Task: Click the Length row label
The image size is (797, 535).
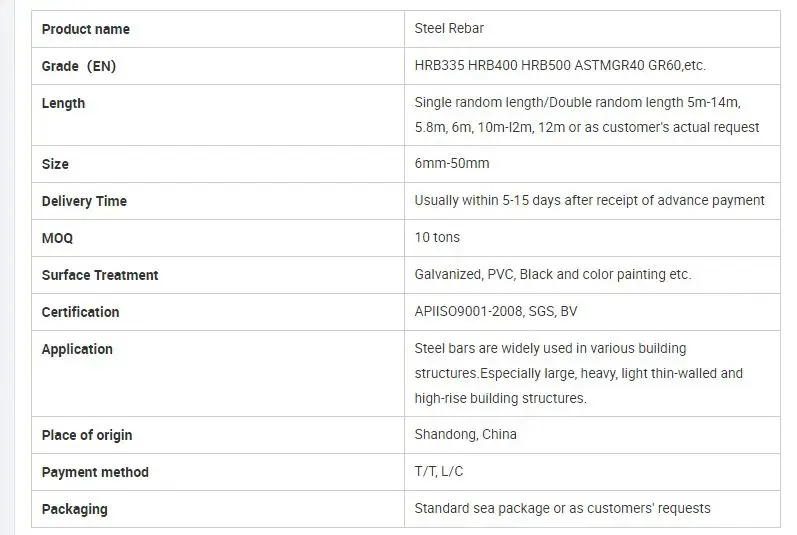Action: pyautogui.click(x=64, y=103)
